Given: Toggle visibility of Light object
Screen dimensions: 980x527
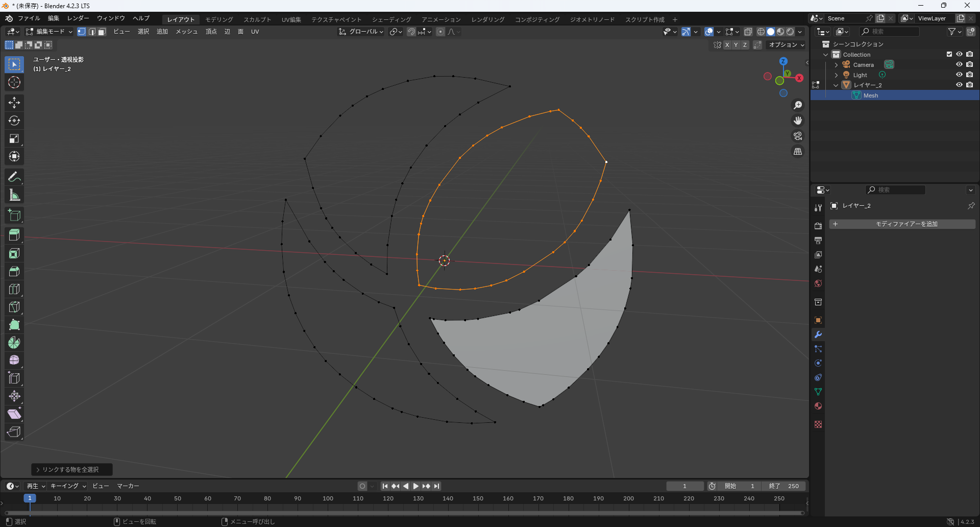Looking at the screenshot, I should 959,75.
